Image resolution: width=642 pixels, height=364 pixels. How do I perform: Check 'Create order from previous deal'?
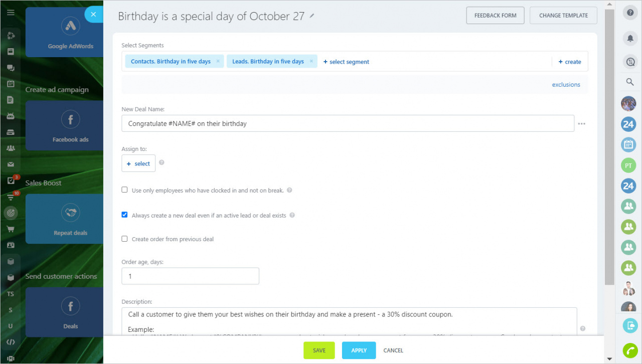[x=124, y=239]
